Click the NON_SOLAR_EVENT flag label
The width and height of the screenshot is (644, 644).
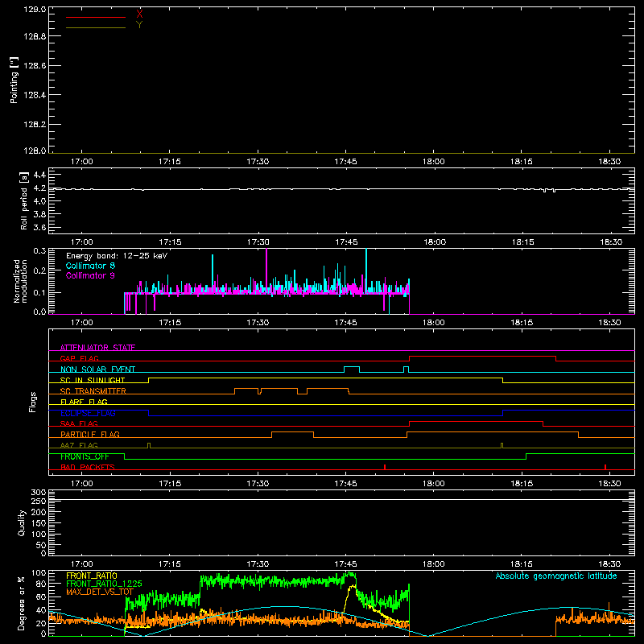(97, 369)
